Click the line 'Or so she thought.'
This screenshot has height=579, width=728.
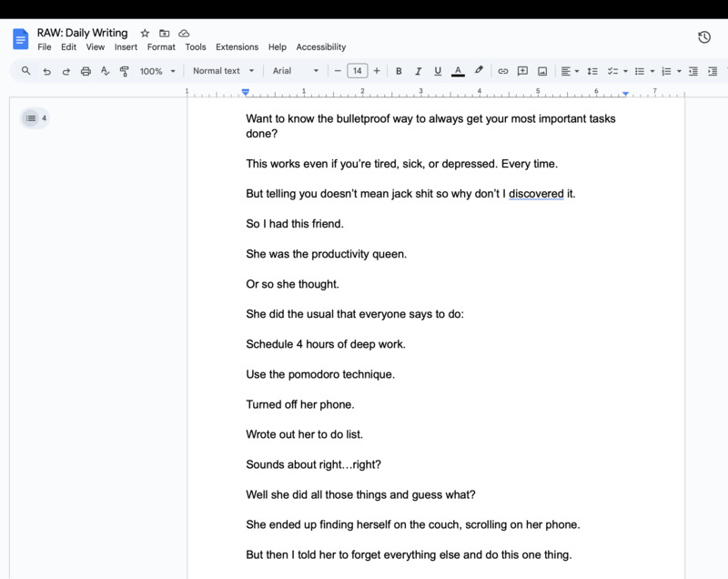click(292, 284)
